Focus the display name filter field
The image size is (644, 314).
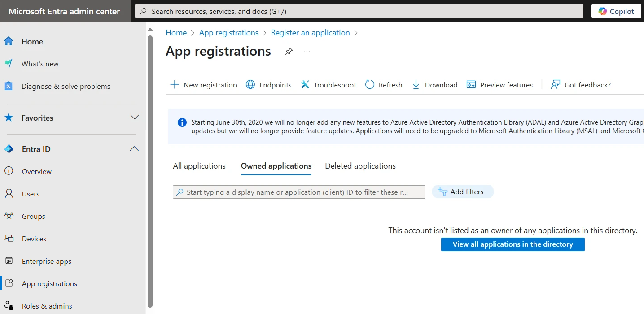pyautogui.click(x=299, y=192)
